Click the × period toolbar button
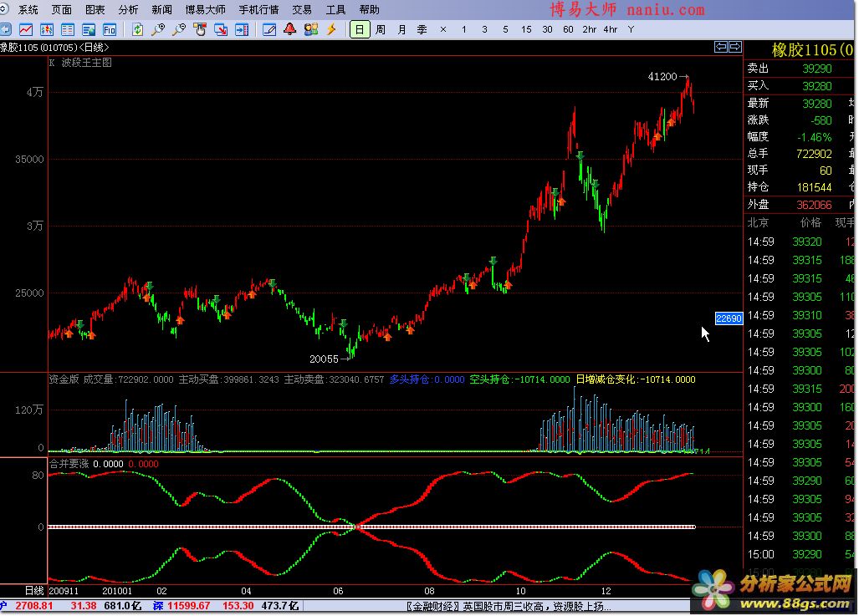Viewport: 859px width, 616px height. click(x=443, y=29)
